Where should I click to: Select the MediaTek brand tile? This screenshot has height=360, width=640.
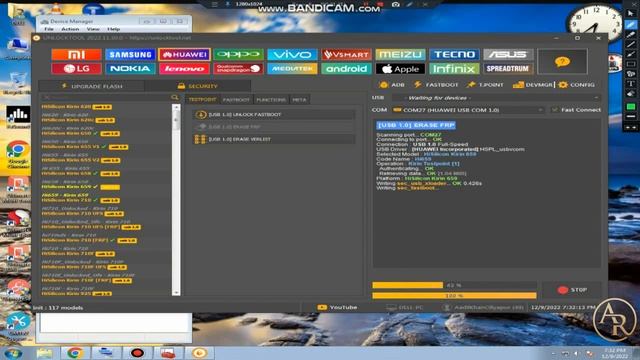292,69
